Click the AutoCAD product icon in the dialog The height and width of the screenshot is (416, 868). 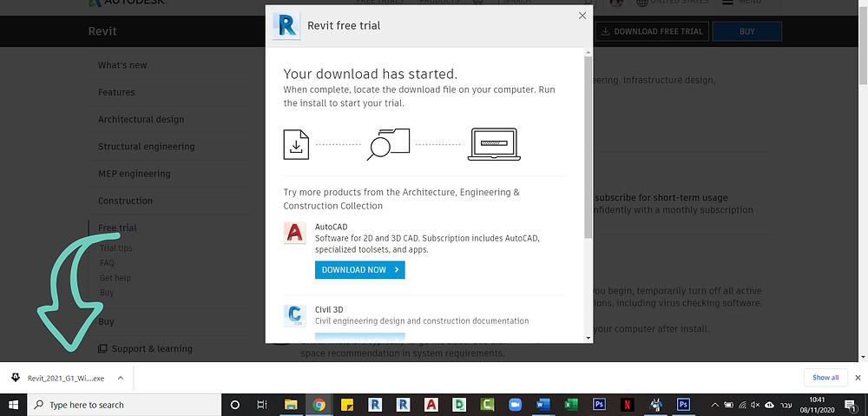294,233
